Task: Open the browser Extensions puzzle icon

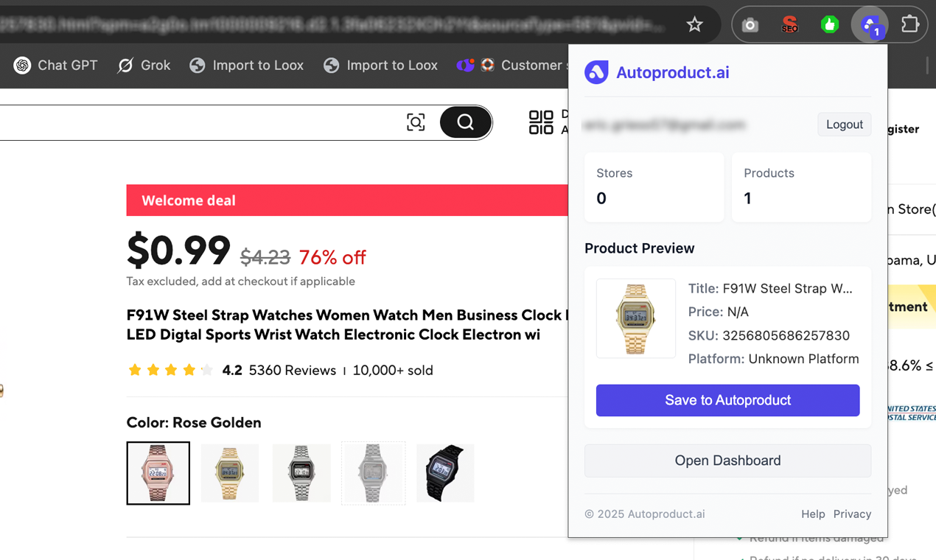Action: pyautogui.click(x=910, y=25)
